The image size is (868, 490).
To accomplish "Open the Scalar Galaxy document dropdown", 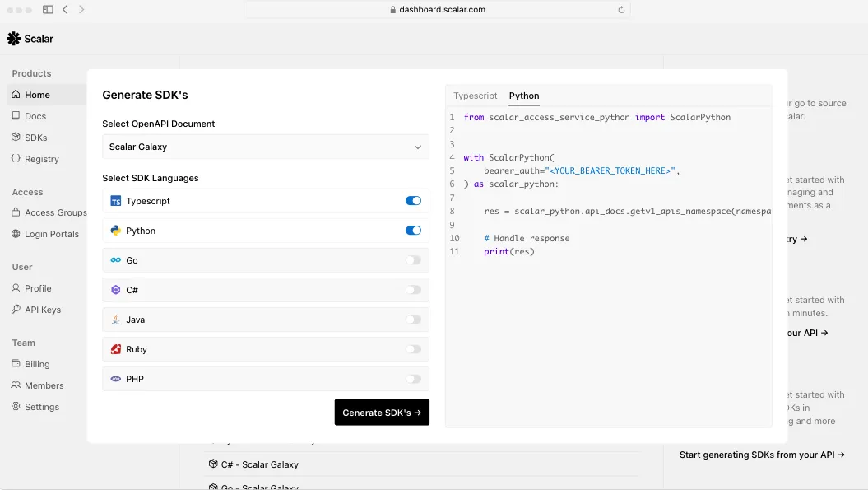I will click(x=266, y=147).
